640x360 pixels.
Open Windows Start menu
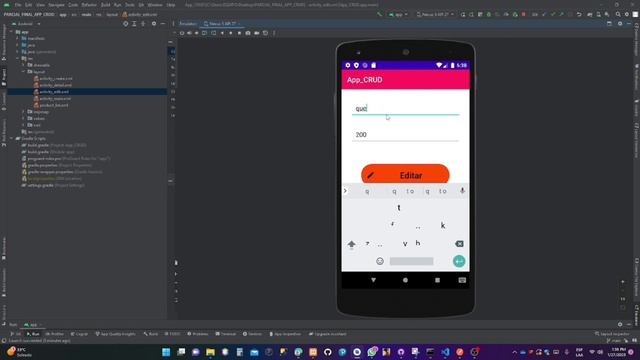tap(166, 352)
